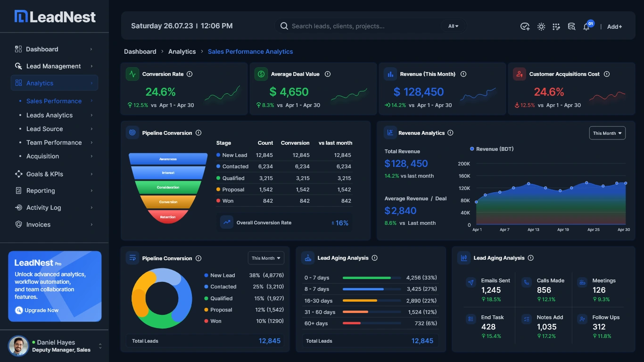This screenshot has width=644, height=362.
Task: Click the red 60+ days progress bar
Action: (x=352, y=323)
